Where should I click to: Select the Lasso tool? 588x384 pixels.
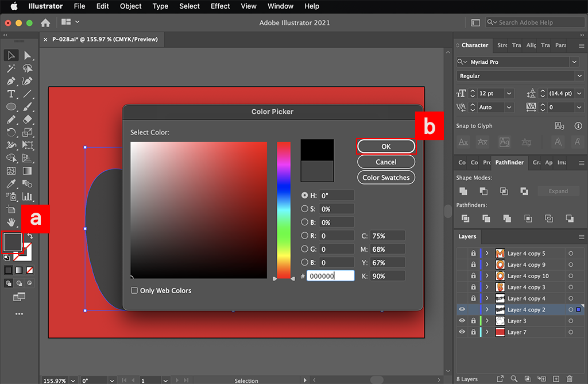pos(28,68)
